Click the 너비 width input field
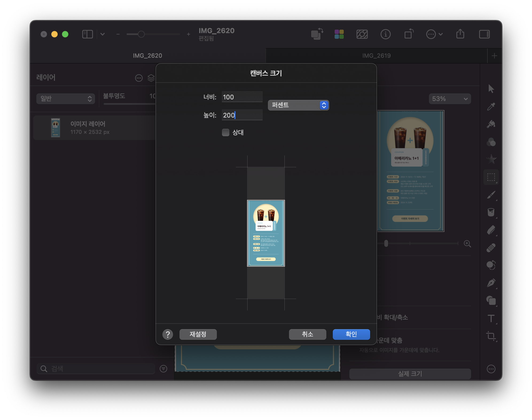The width and height of the screenshot is (532, 420). coord(242,97)
